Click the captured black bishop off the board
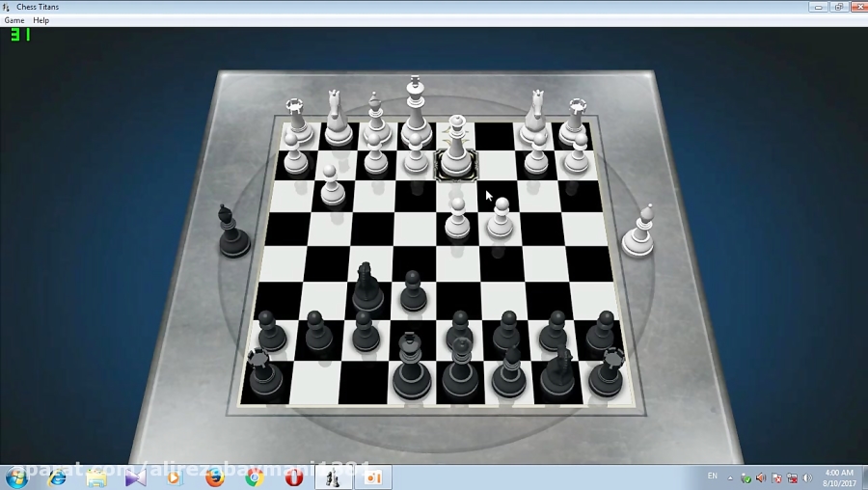 [232, 231]
